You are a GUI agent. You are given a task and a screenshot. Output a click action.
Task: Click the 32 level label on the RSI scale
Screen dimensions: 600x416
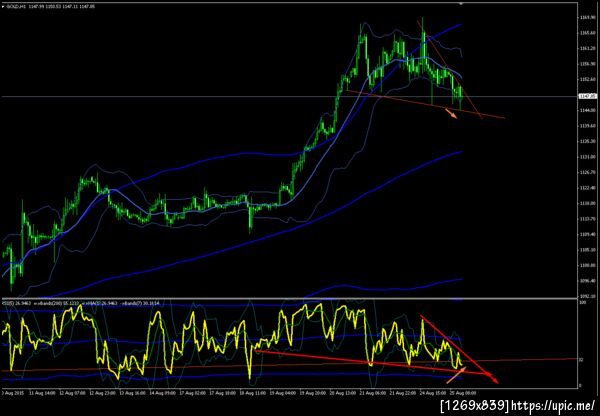tap(581, 359)
